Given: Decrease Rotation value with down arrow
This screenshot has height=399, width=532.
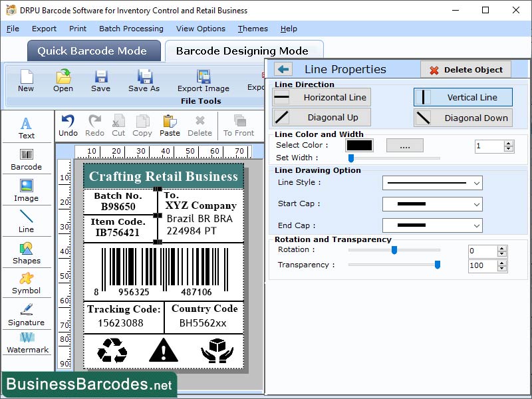Looking at the screenshot, I should click(502, 254).
